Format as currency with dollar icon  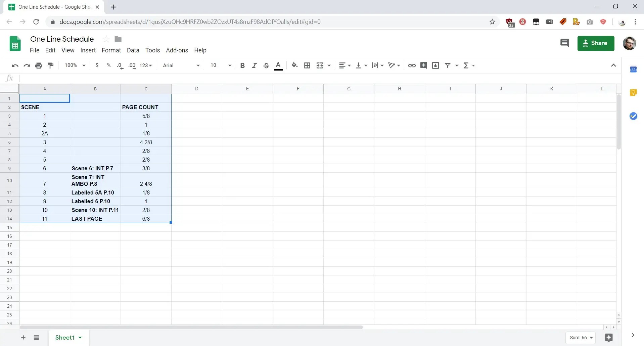pos(97,66)
